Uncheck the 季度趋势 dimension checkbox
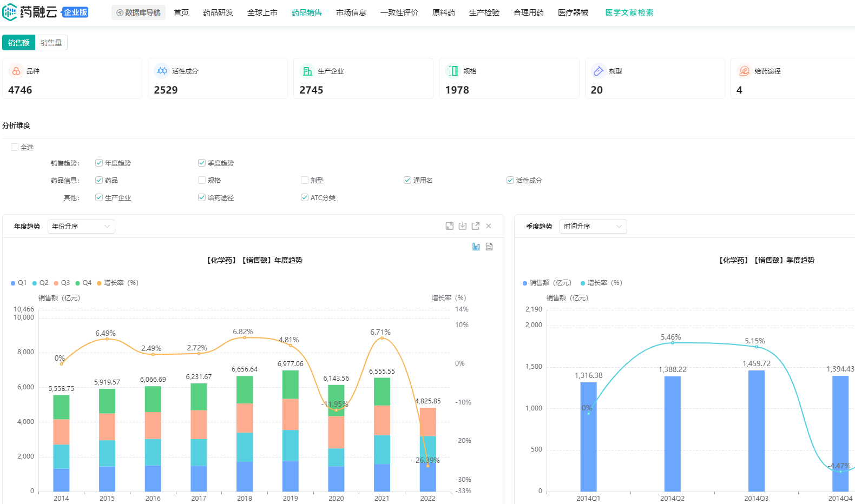Image resolution: width=855 pixels, height=504 pixels. click(x=202, y=163)
